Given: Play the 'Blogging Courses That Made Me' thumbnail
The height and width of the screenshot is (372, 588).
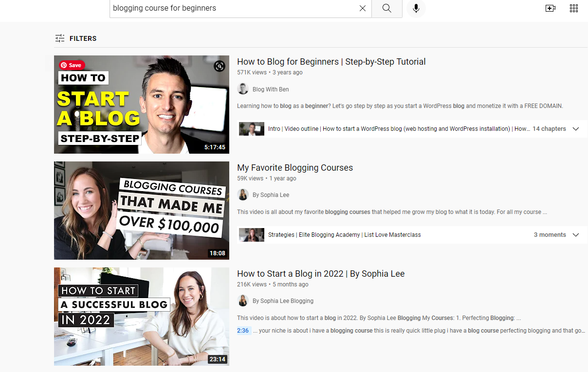Looking at the screenshot, I should click(142, 211).
